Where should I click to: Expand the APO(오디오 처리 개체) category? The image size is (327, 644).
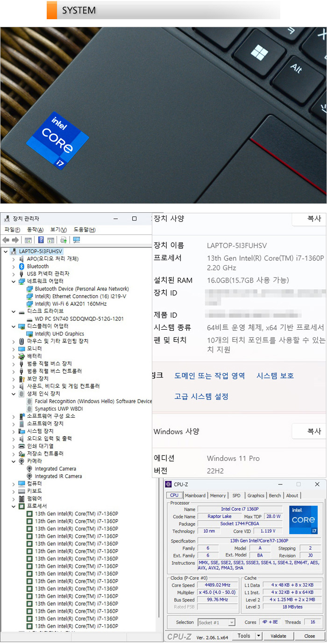coord(14,259)
